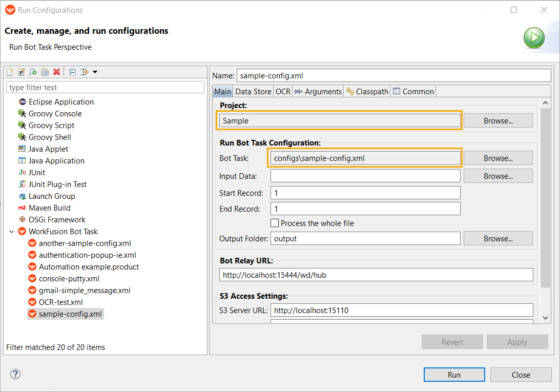560x392 pixels.
Task: Select another-sample-config.xml configuration
Action: pyautogui.click(x=85, y=243)
